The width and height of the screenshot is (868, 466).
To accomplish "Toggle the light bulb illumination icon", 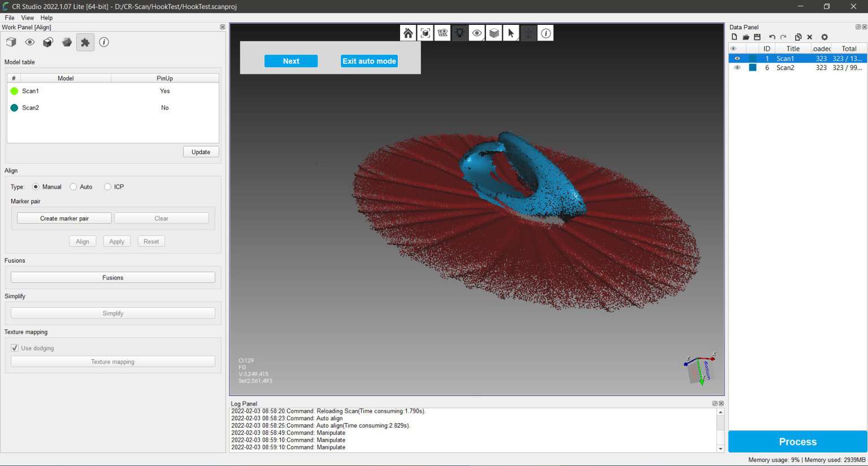I will tap(459, 33).
